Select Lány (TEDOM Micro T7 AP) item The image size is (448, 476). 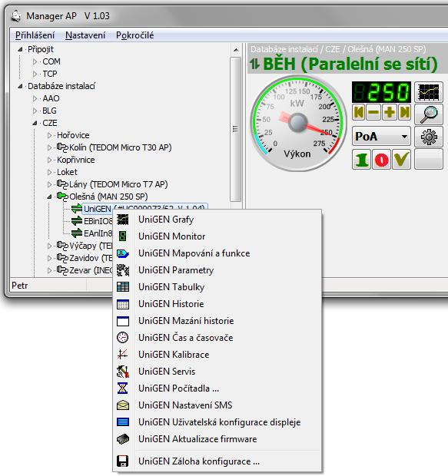point(118,184)
